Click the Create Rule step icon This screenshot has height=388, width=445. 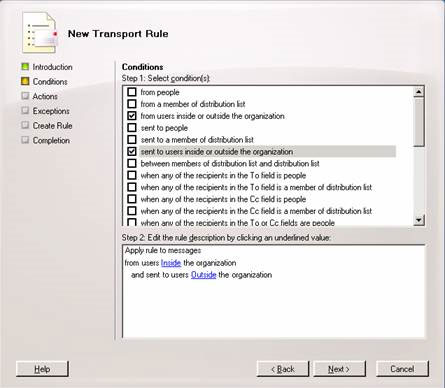(25, 125)
